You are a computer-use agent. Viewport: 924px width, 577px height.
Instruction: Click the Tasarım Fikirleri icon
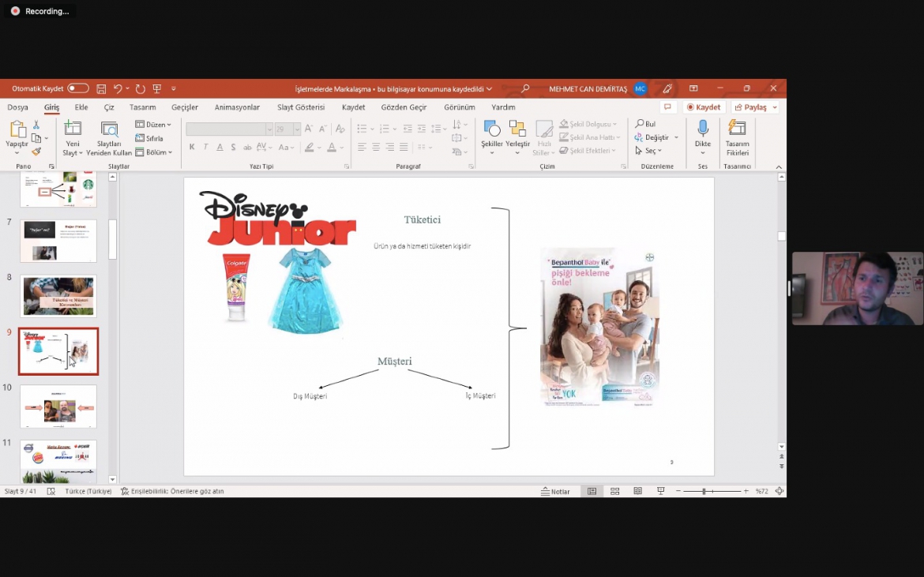[737, 127]
